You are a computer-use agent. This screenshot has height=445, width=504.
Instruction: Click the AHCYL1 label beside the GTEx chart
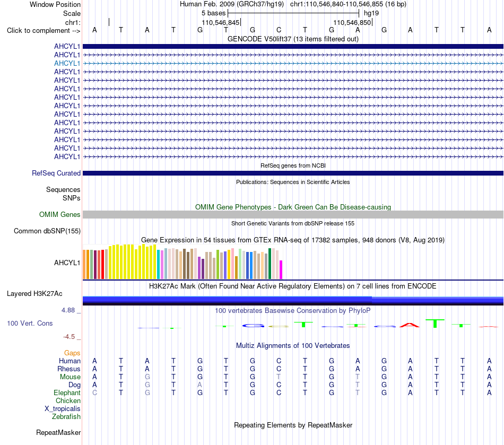67,263
